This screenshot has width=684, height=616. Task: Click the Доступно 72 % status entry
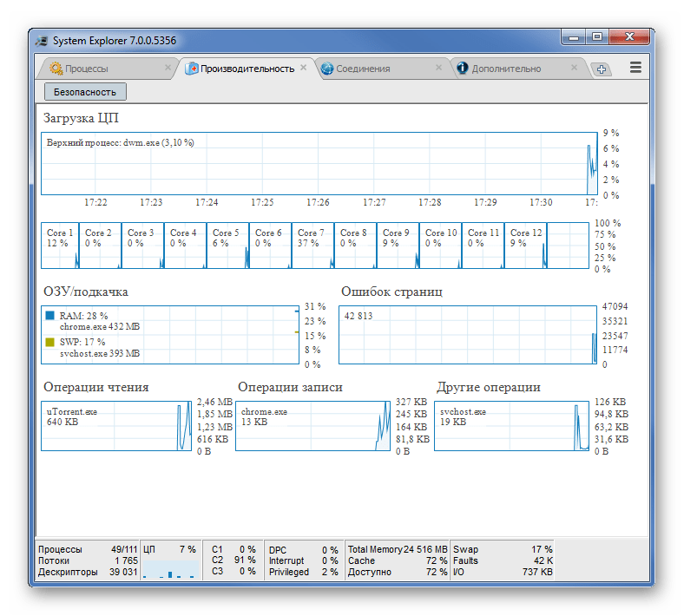(398, 572)
